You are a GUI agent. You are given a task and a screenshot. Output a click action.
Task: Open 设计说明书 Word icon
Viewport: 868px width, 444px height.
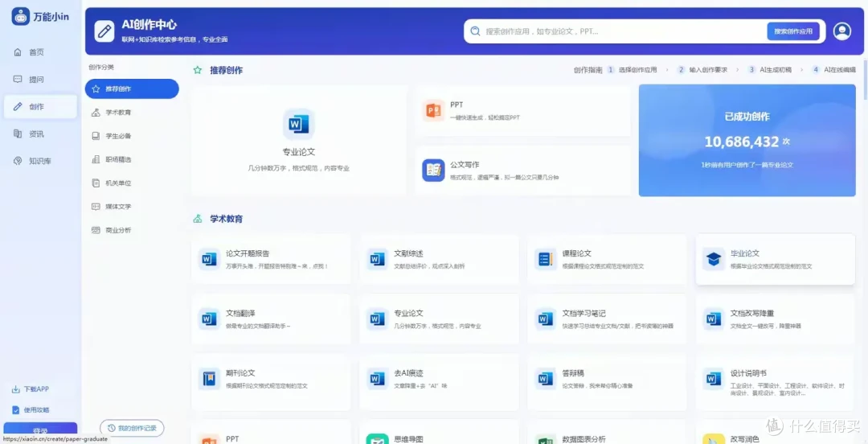click(x=713, y=379)
